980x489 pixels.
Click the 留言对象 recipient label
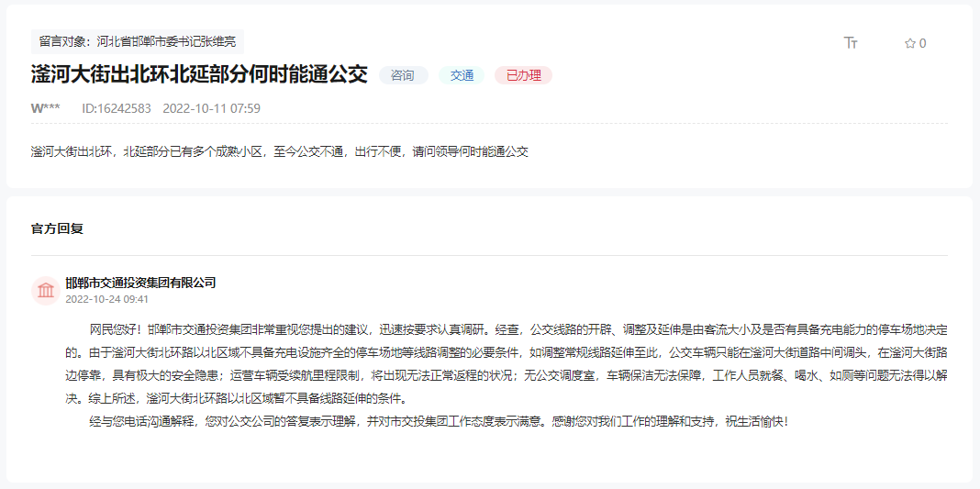[138, 42]
